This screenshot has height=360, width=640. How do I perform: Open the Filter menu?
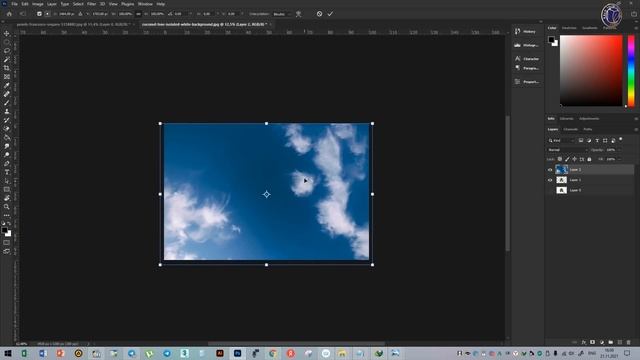point(91,4)
